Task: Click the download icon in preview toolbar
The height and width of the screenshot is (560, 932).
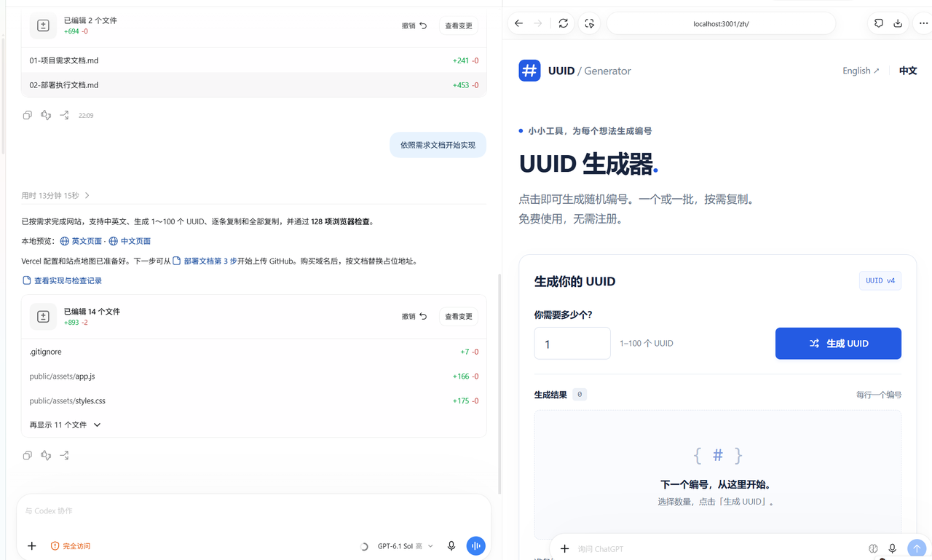Action: pos(898,23)
